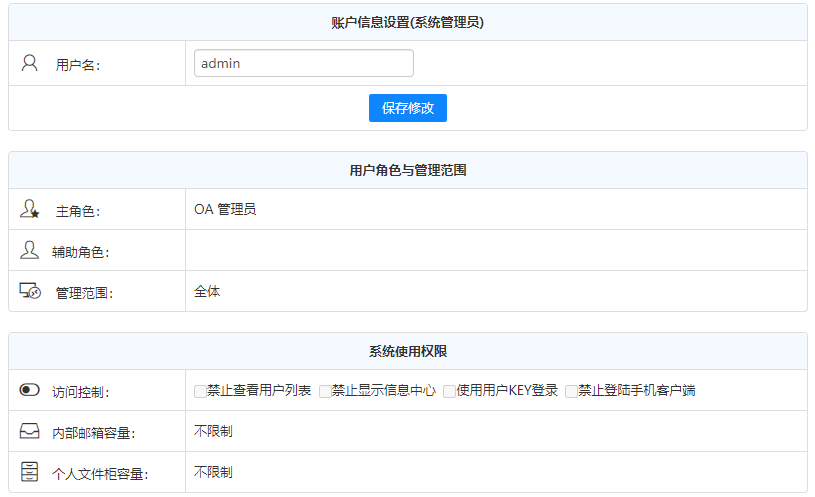
Task: Click the 账户信息设置(系统管理员) section header
Action: (407, 22)
